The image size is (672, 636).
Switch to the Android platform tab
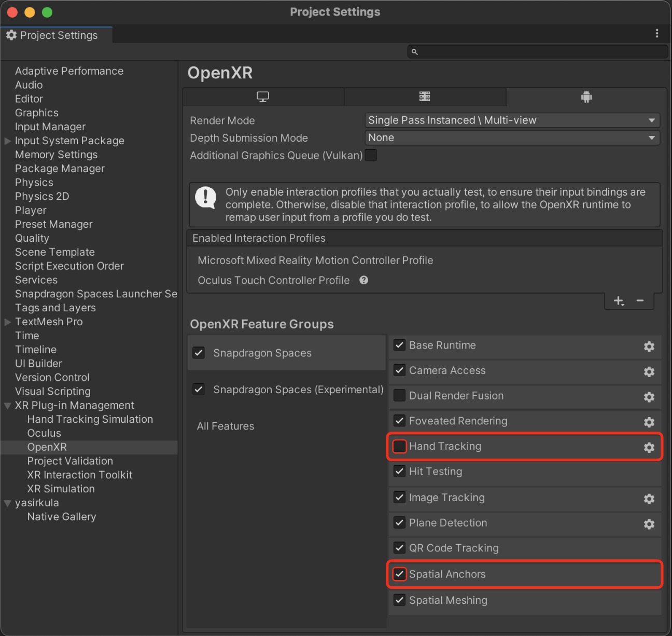tap(586, 97)
